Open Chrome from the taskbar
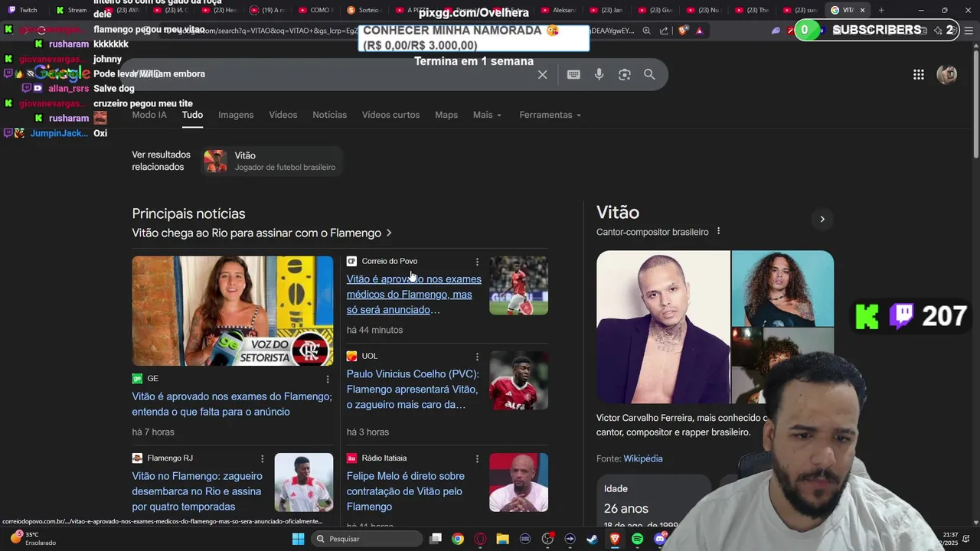 coord(458,539)
